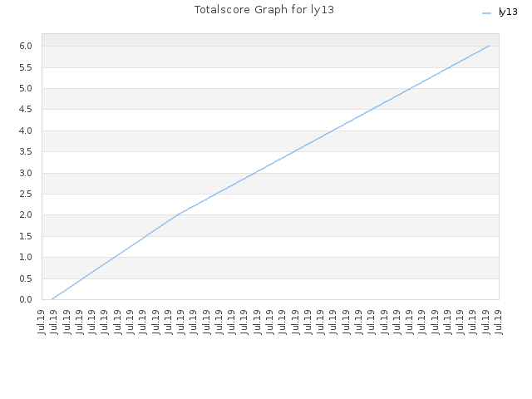Click the 4.5 y-axis label
This screenshot has width=532, height=399.
coord(26,109)
